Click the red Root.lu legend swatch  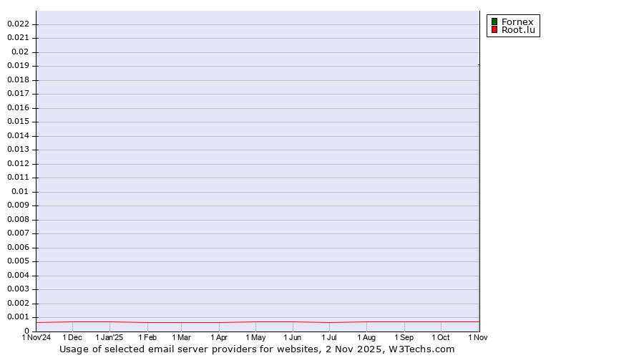point(494,30)
